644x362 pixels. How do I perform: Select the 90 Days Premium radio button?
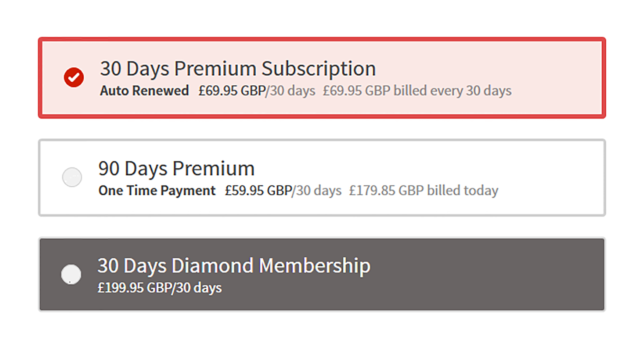(x=72, y=177)
